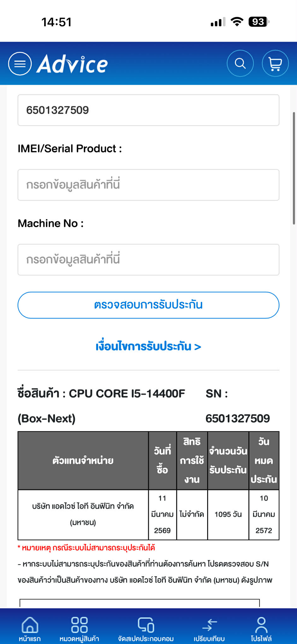
Task: Open the เงื่อนไขการรับประกัน > link
Action: 148,347
